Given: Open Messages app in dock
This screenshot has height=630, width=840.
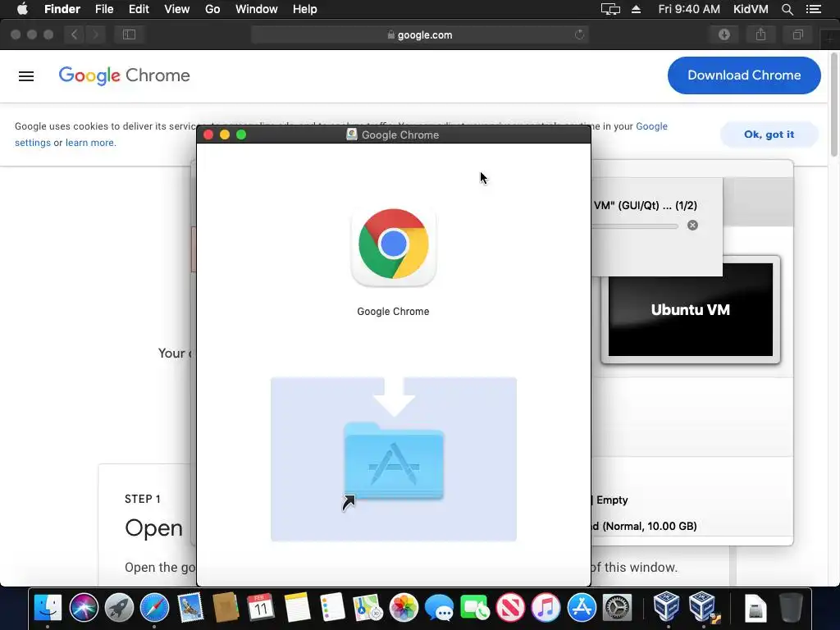Looking at the screenshot, I should point(439,608).
